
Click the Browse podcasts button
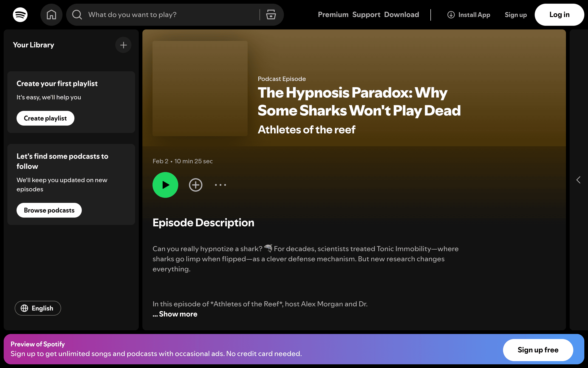pyautogui.click(x=49, y=210)
